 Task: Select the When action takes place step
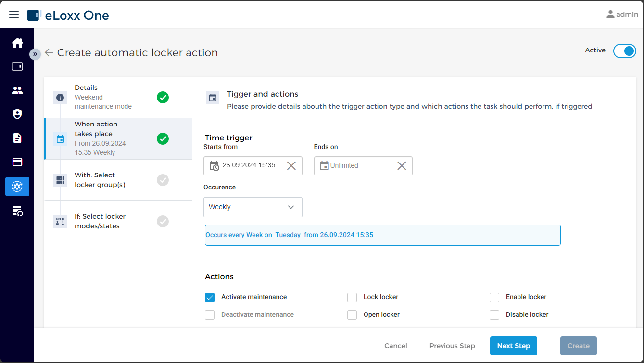pyautogui.click(x=118, y=138)
